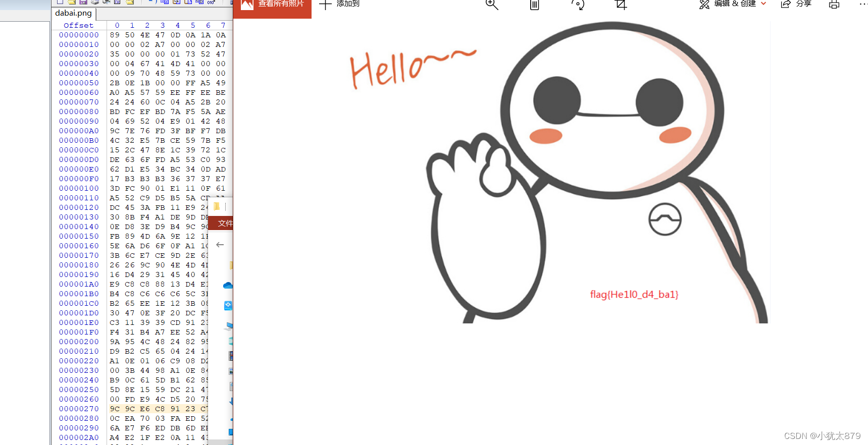Select offset 000002A0 row label
Viewport: 868px width, 445px height.
pos(79,437)
